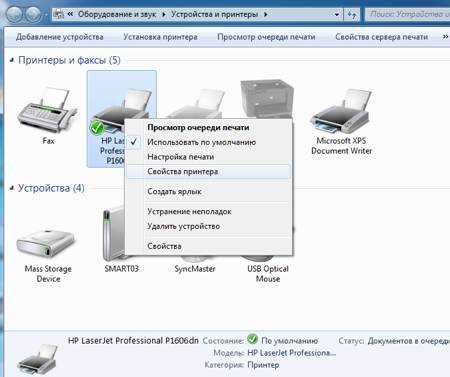Viewport: 450px width, 377px height.
Task: Open the address bar history dropdown
Action: [337, 14]
